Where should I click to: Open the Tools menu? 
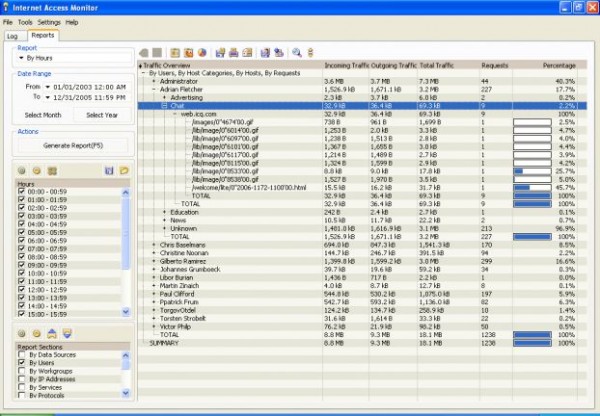[25, 21]
